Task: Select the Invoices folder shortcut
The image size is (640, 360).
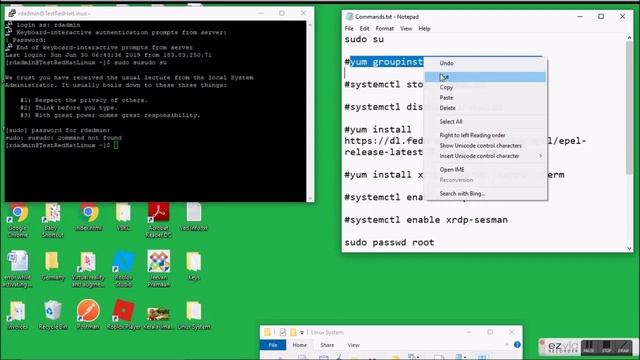Action: (x=18, y=316)
